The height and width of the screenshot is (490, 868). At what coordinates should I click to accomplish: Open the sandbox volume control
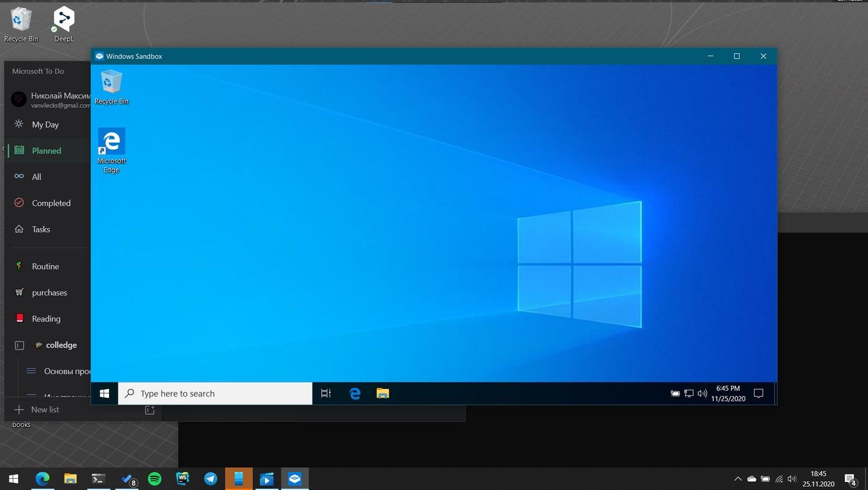pos(702,393)
